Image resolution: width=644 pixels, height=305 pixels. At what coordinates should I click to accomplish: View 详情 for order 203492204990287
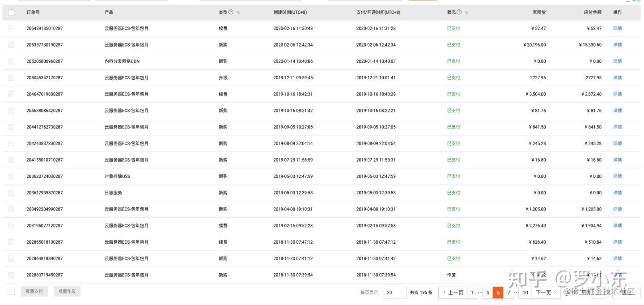[617, 209]
